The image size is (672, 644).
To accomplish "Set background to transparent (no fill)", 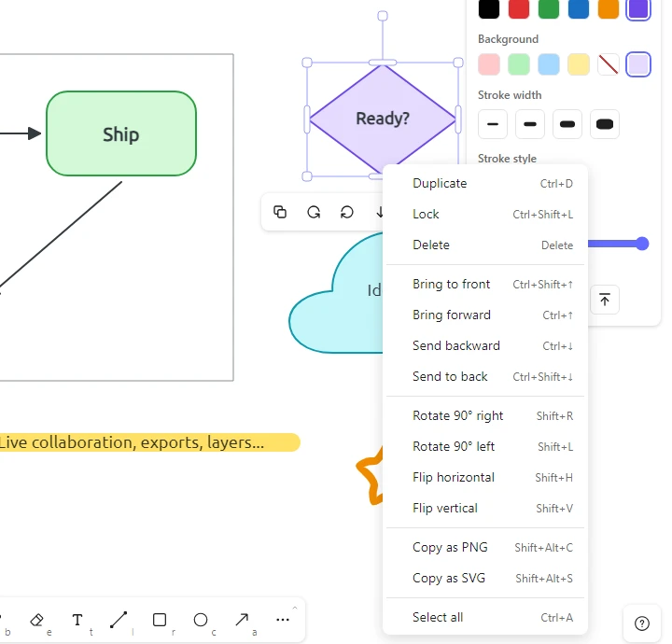I will (x=609, y=64).
